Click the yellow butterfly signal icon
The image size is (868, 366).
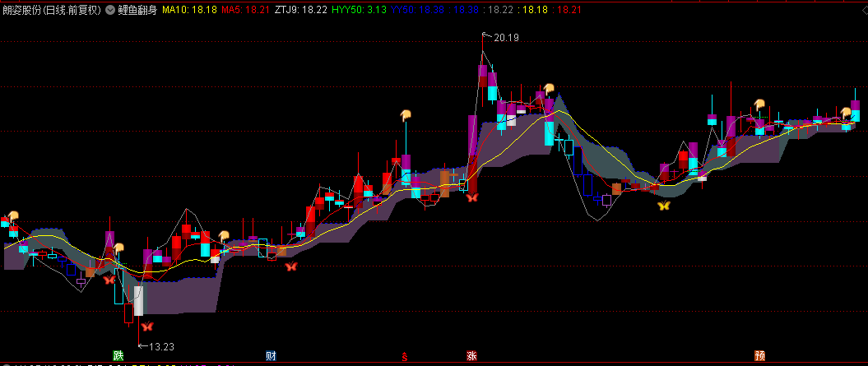point(664,206)
